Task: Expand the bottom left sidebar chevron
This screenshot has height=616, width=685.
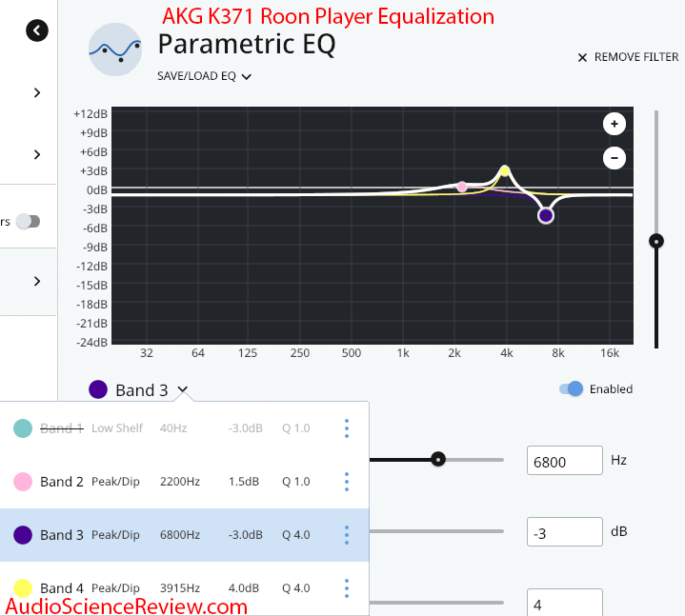Action: [37, 281]
